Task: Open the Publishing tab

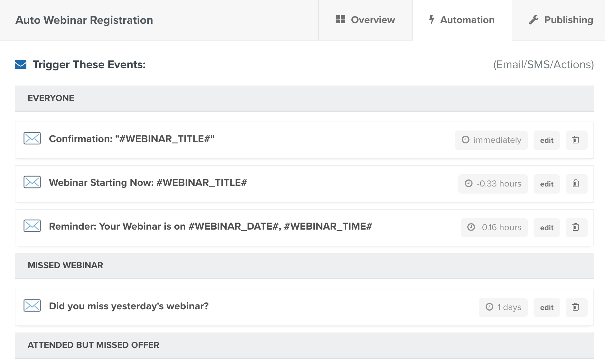Action: tap(558, 20)
